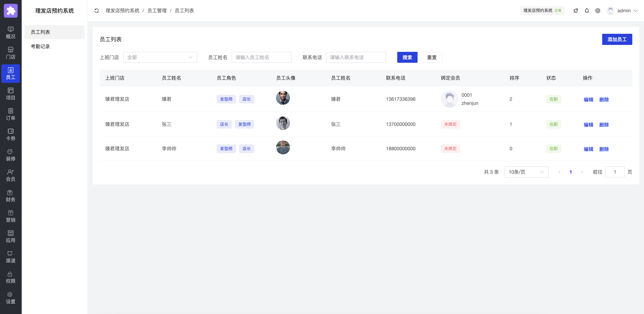Open the notification bell
Screen dimensions: 644x314
pos(586,11)
